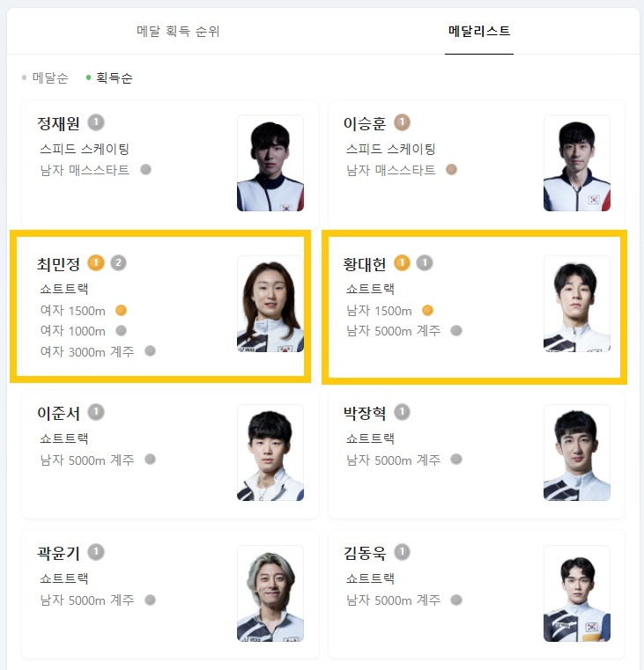Click gold dot next to 여자 1500m
The width and height of the screenshot is (644, 670).
[x=121, y=310]
